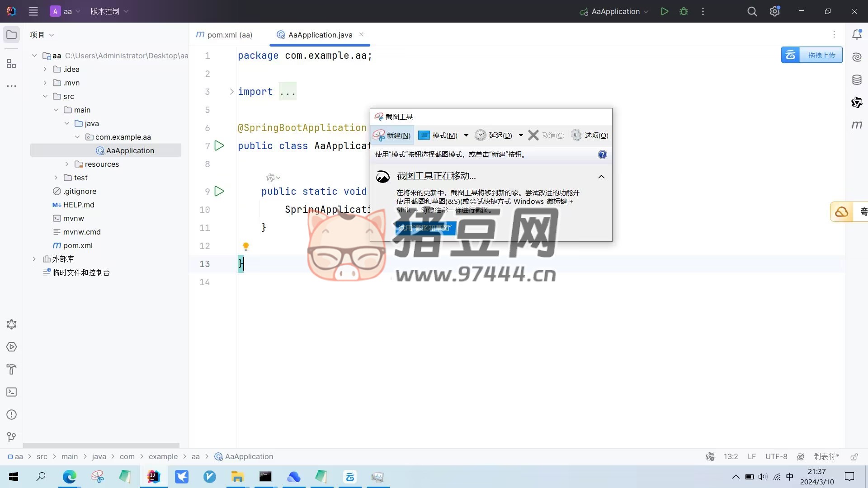Open the Notifications bell icon
This screenshot has height=488, width=868.
click(x=857, y=35)
